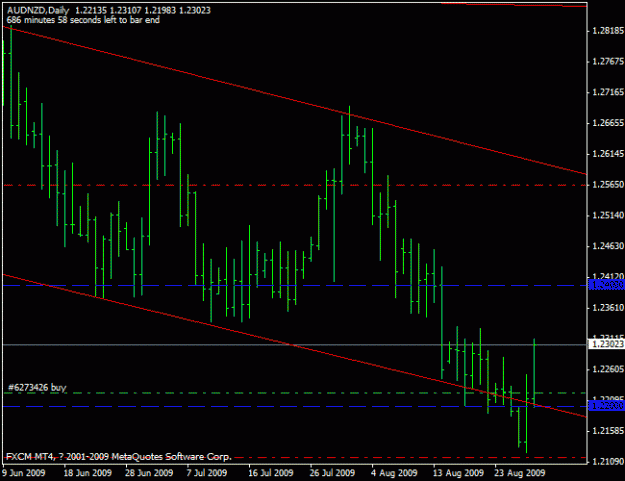
Task: Click the '7 Jul 2009' date label
Action: 206,473
